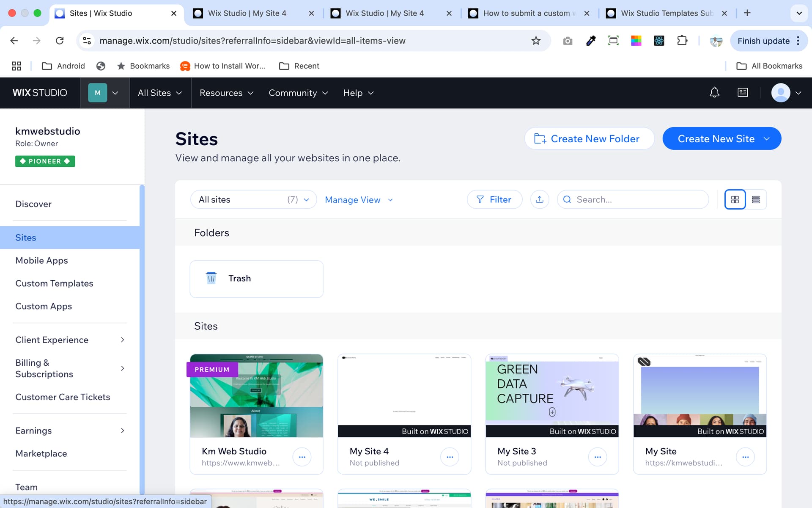Switch to list view layout
Viewport: 812px width, 508px height.
756,199
